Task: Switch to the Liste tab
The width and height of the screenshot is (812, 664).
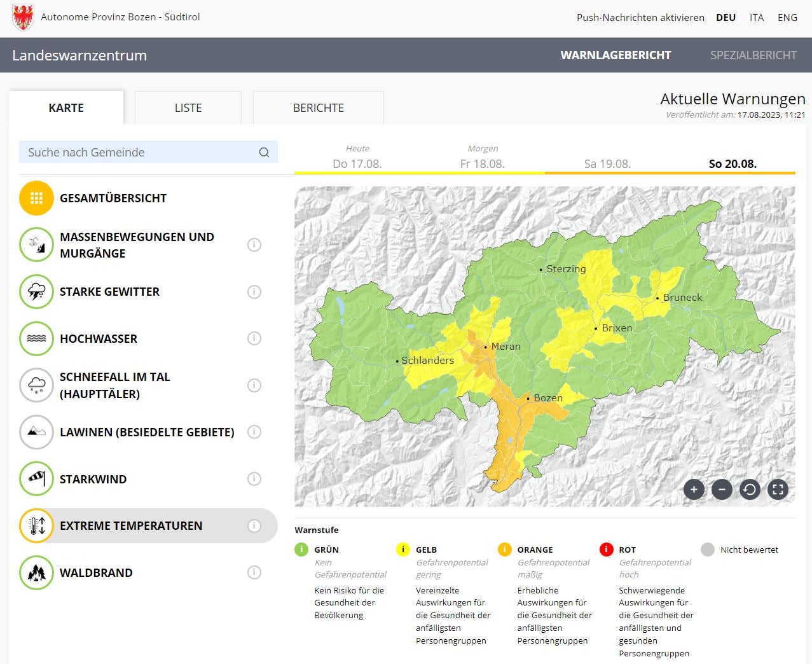Action: 188,108
